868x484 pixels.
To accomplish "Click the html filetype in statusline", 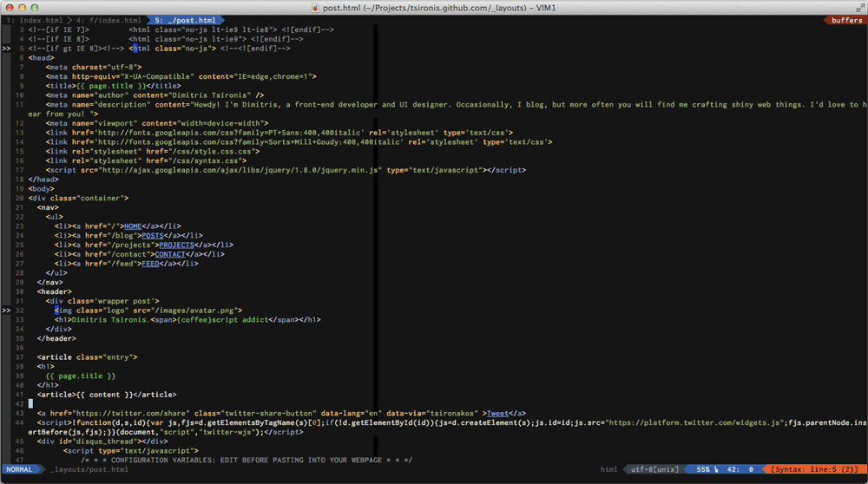I will 608,469.
